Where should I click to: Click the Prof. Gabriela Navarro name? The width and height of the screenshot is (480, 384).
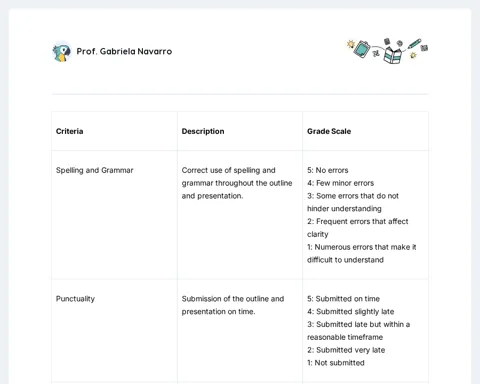124,51
